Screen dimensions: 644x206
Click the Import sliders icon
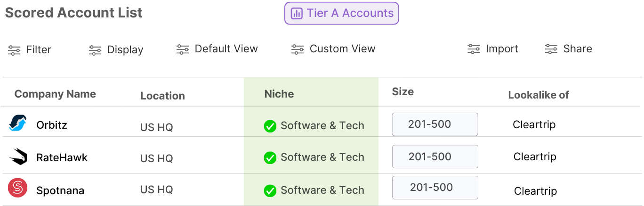click(x=474, y=49)
